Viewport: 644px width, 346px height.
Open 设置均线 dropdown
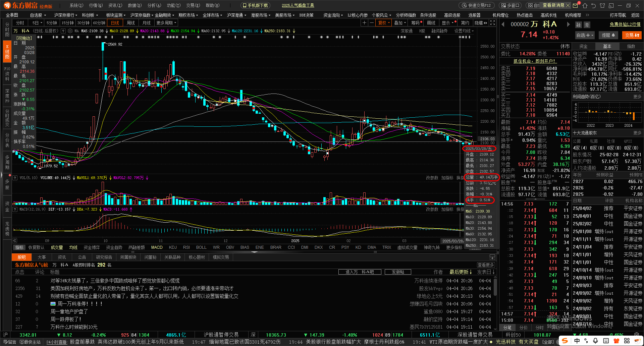click(x=464, y=31)
